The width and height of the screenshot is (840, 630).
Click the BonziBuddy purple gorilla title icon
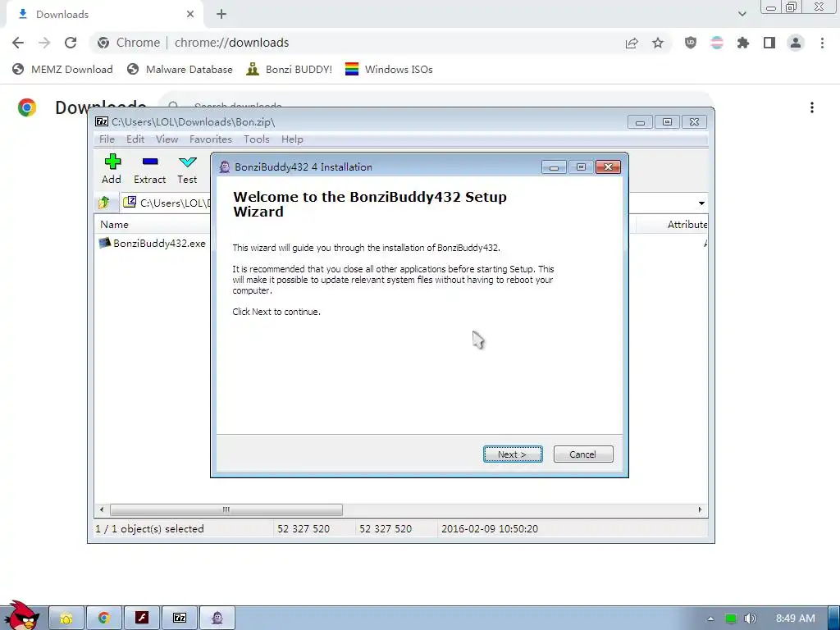click(x=225, y=167)
